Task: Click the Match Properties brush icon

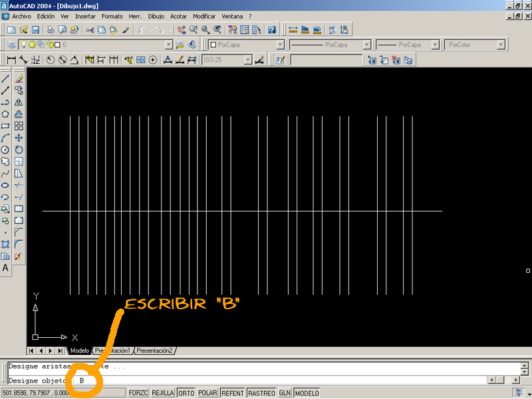Action: click(x=126, y=30)
